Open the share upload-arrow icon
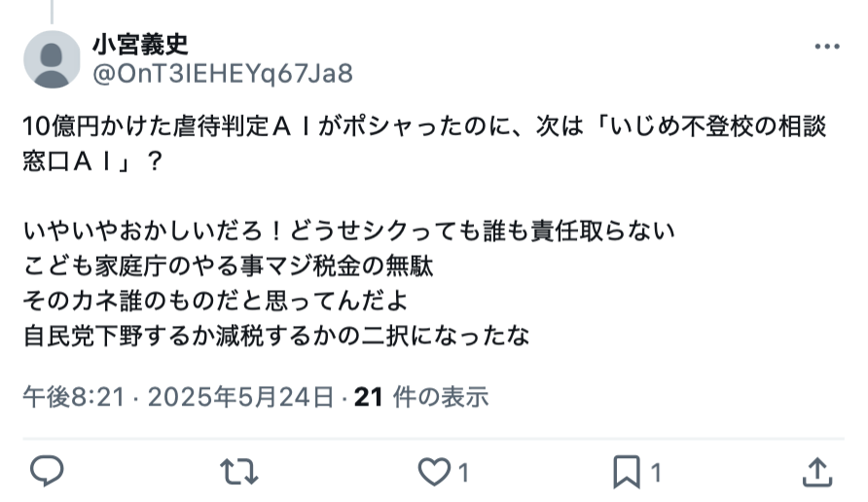 817,472
